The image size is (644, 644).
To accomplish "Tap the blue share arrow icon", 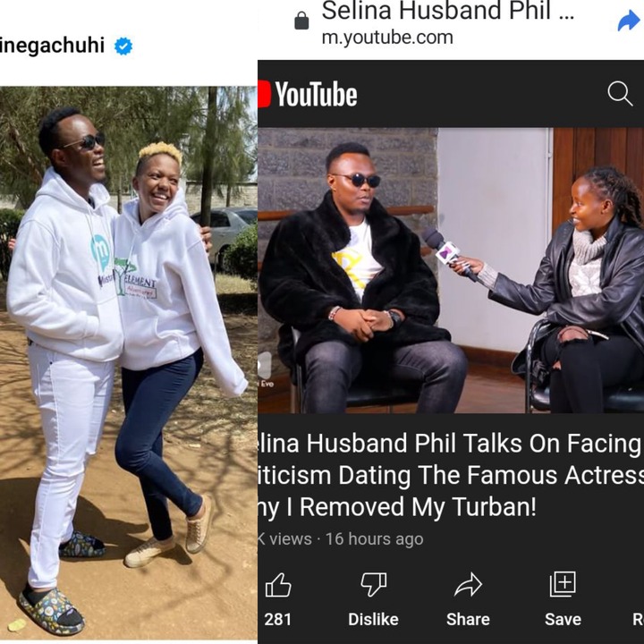I will tap(629, 21).
